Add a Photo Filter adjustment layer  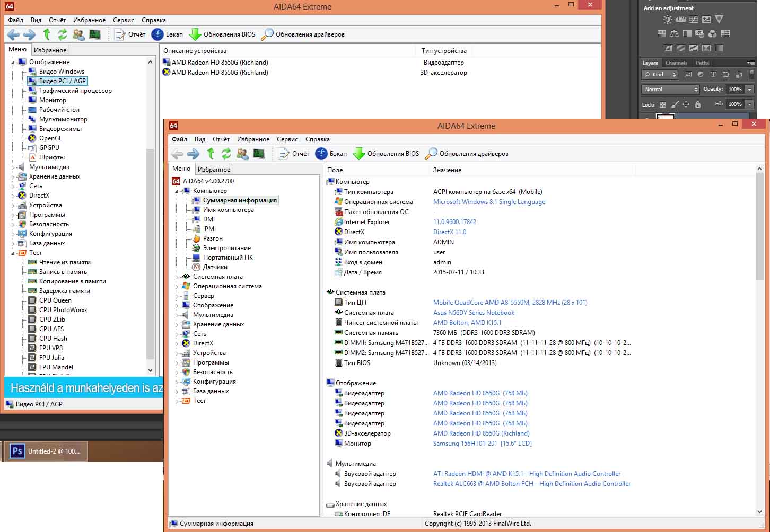(699, 34)
